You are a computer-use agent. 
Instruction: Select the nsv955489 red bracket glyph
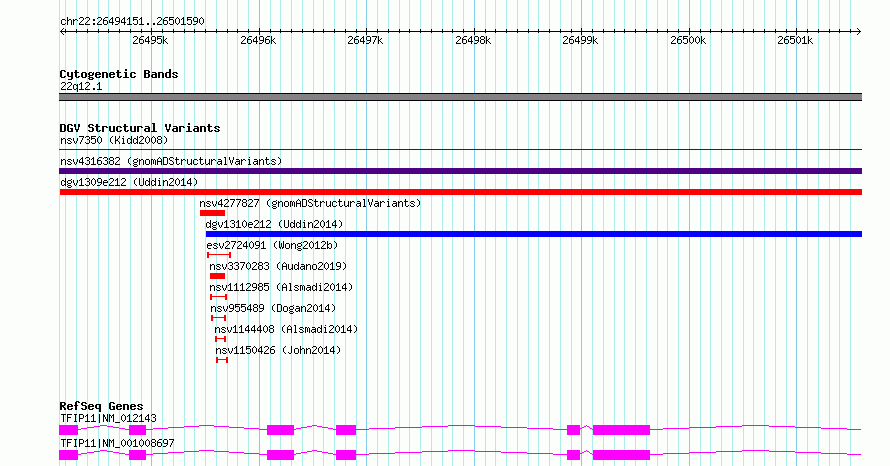(219, 318)
